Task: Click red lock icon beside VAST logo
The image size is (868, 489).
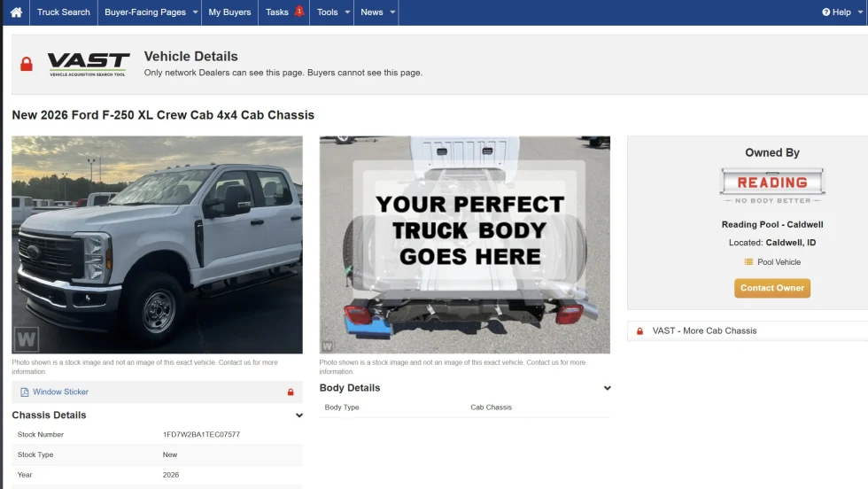Action: coord(26,64)
